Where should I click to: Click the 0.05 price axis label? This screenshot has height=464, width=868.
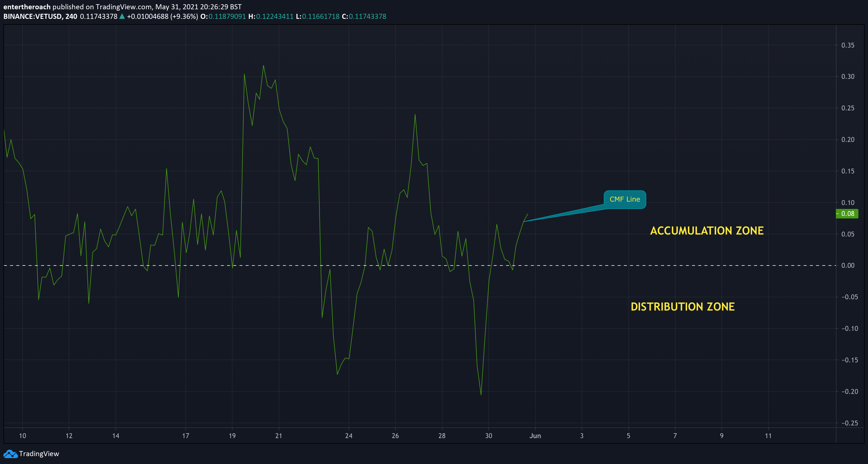point(848,234)
